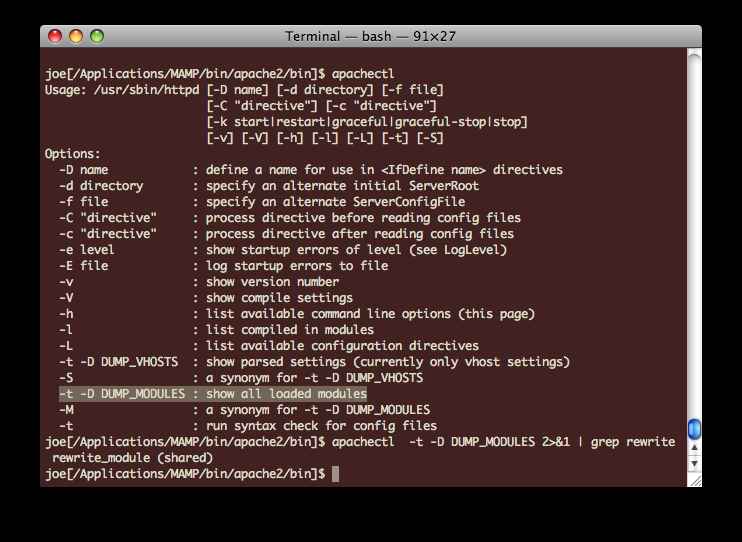742x542 pixels.
Task: Minimize the Terminal using yellow button
Action: pos(76,36)
